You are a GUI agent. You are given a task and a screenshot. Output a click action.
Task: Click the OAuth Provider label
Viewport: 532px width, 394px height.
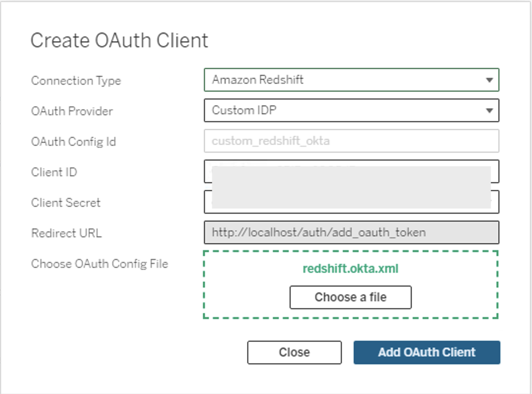[72, 111]
